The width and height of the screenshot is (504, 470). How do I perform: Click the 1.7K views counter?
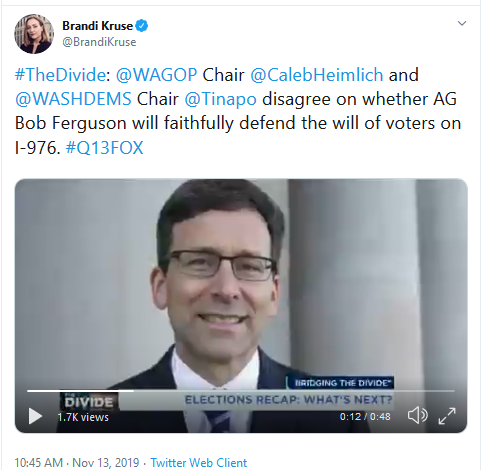coord(83,417)
